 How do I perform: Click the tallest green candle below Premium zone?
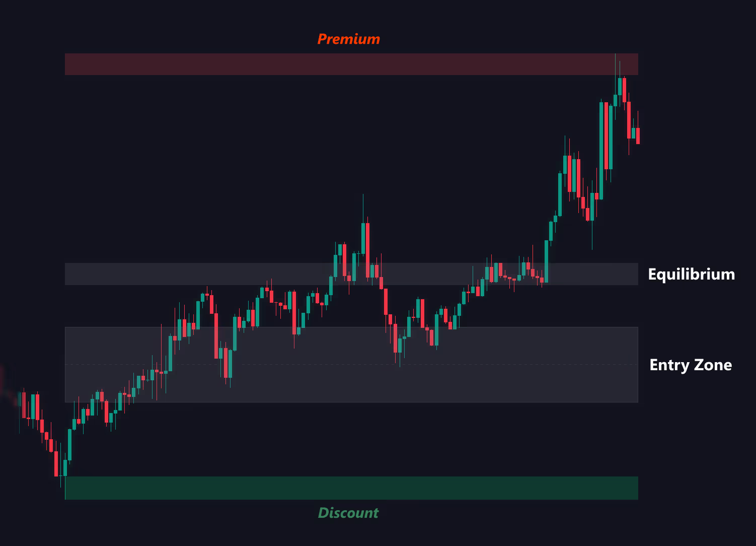click(x=601, y=151)
